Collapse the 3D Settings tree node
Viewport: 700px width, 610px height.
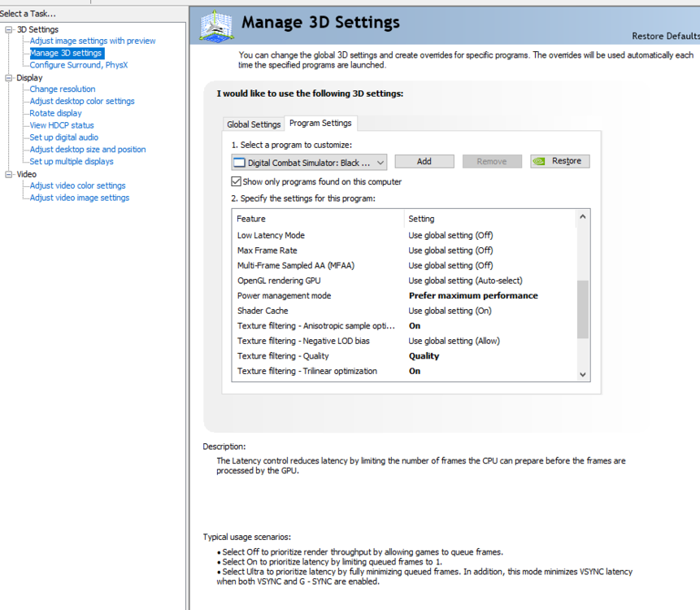9,29
